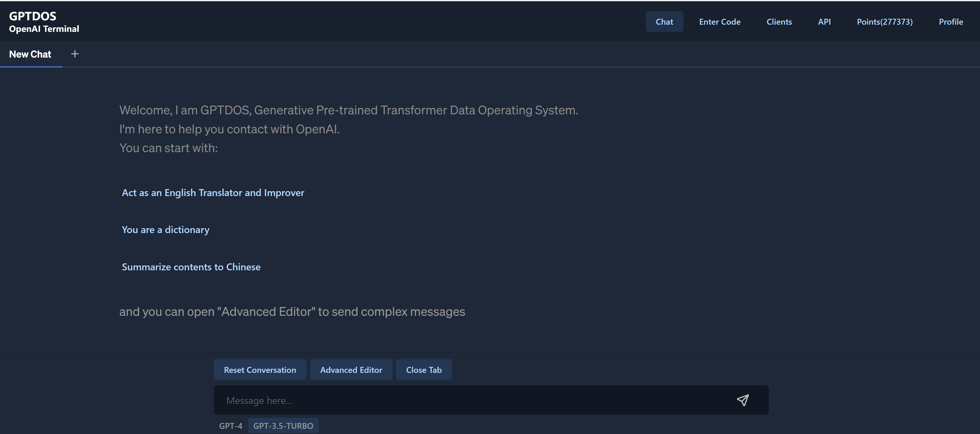Click the Advanced Editor hint sentence
The image size is (980, 434).
tap(292, 312)
